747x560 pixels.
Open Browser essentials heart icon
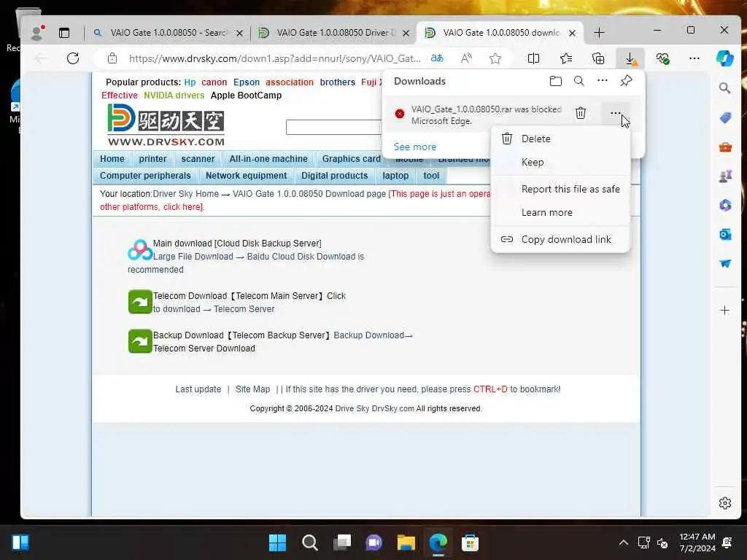coord(662,58)
